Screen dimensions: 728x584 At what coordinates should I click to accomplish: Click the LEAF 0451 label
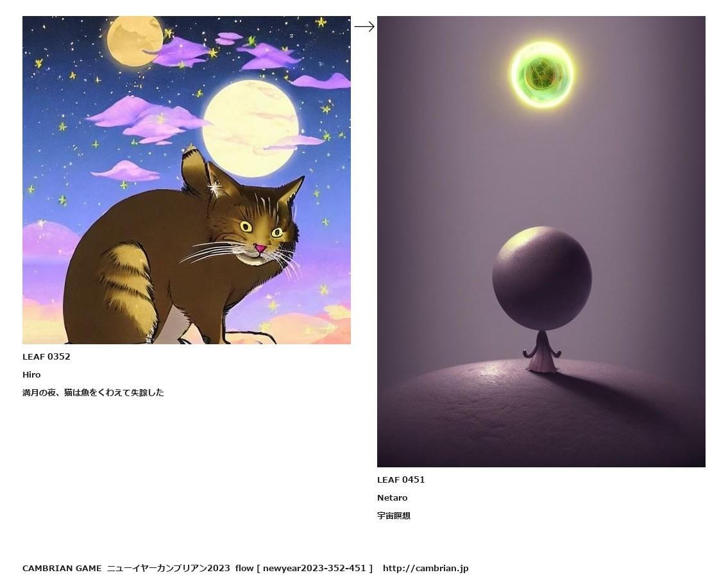[401, 480]
